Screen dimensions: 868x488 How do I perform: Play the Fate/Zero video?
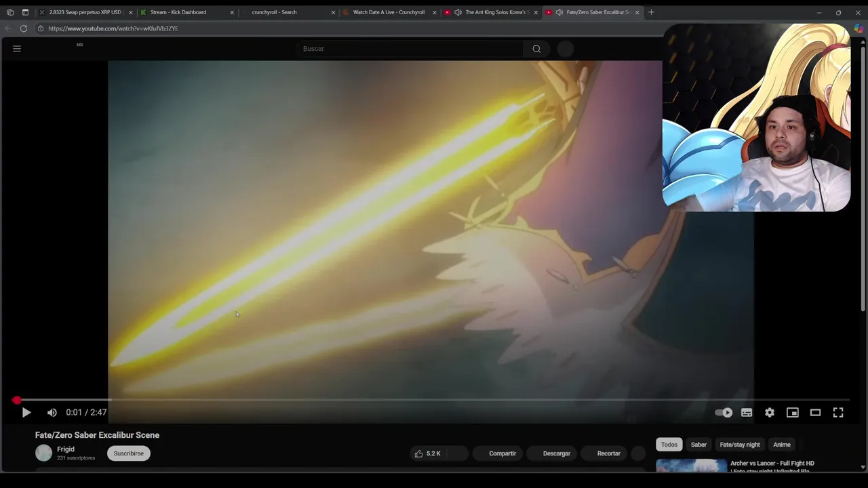point(26,412)
